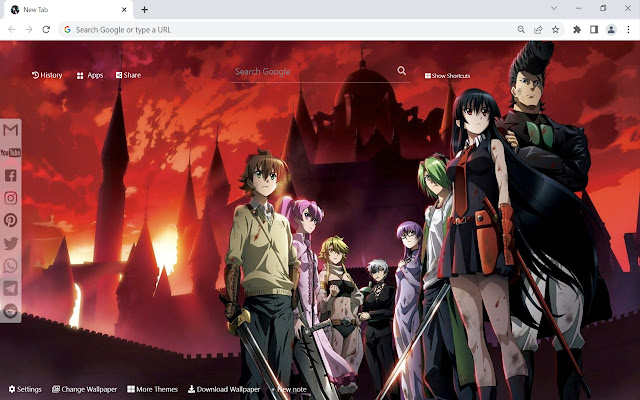Click Change Wallpaper
The height and width of the screenshot is (400, 640).
point(84,389)
